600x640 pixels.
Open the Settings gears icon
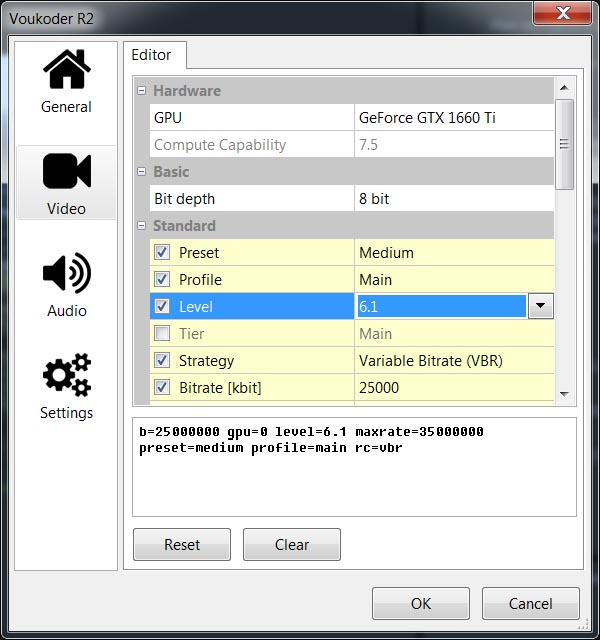(67, 375)
